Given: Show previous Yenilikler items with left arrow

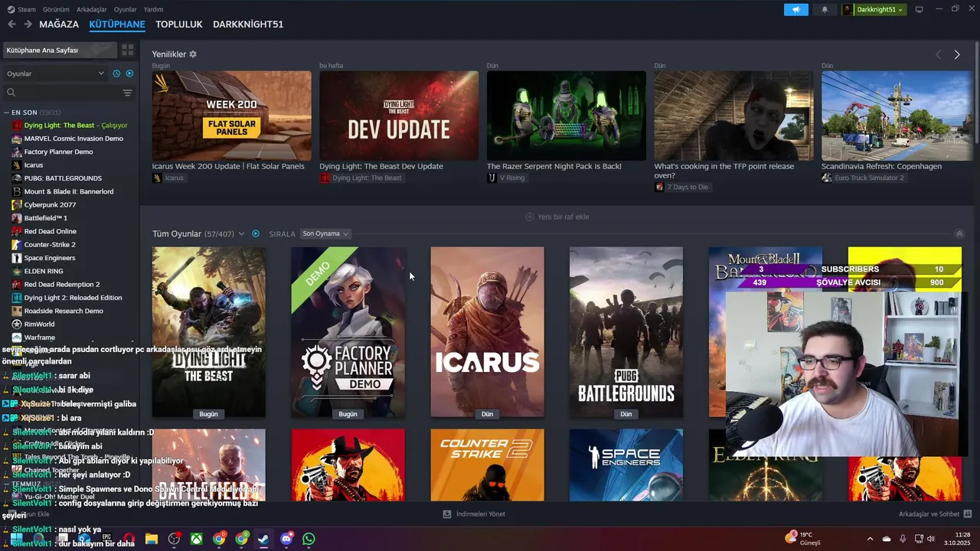Looking at the screenshot, I should click(x=938, y=54).
